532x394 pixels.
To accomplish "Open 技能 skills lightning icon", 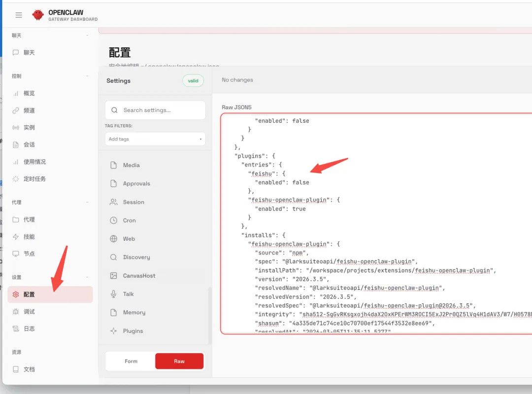I will (x=16, y=237).
